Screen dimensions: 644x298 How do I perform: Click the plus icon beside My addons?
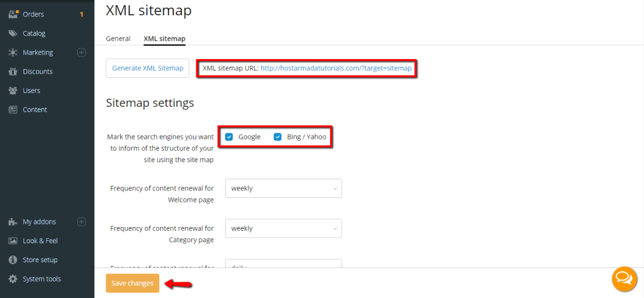82,222
